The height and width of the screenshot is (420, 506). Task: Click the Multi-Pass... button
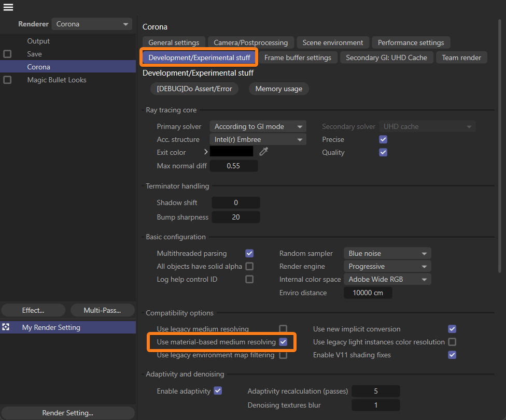pyautogui.click(x=103, y=310)
